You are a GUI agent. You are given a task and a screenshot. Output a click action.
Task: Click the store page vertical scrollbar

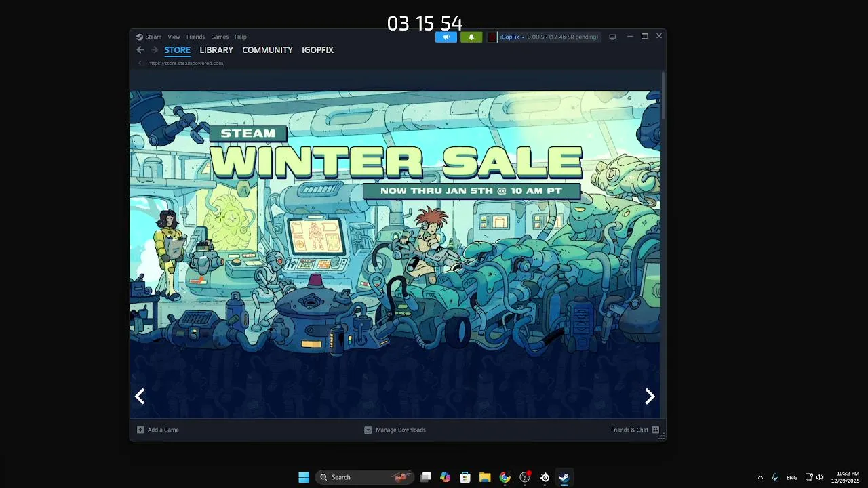[663, 95]
